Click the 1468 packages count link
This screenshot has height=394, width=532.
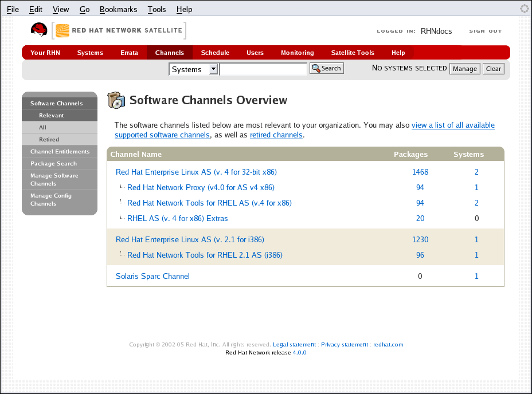point(420,172)
